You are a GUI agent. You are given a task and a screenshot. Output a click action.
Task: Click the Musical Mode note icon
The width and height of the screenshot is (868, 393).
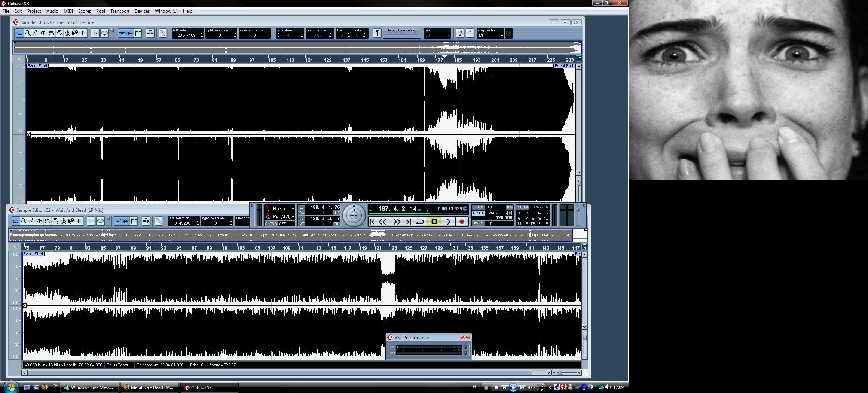460,33
